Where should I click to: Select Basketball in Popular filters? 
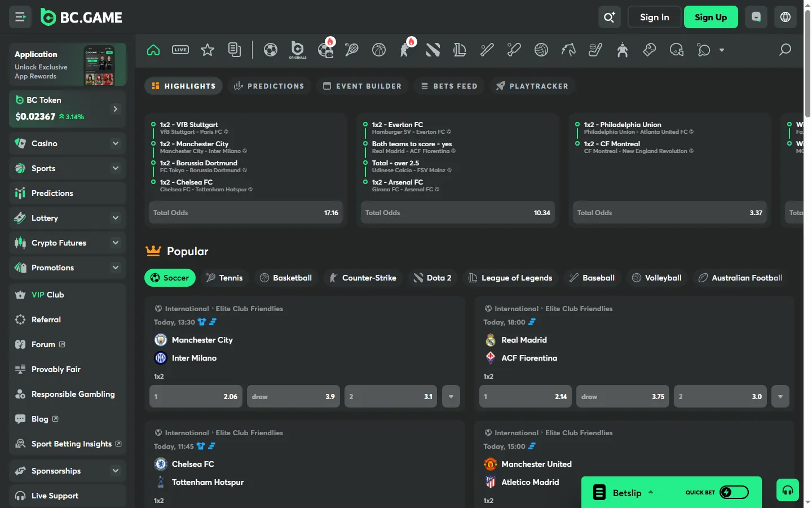(286, 278)
